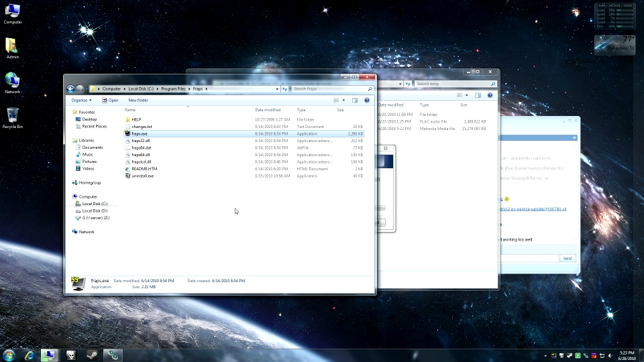Open the Organize dropdown menu
Viewport: 644px width, 362px height.
click(81, 101)
